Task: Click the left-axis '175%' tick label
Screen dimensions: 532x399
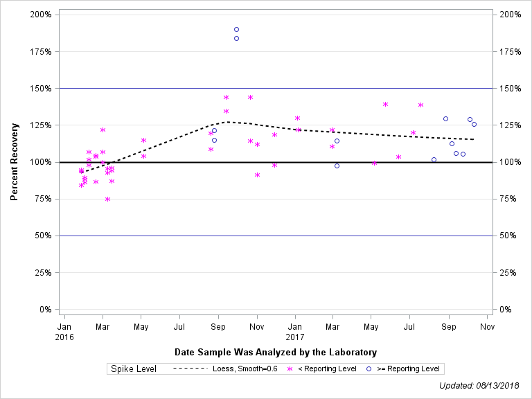Action: [x=41, y=51]
